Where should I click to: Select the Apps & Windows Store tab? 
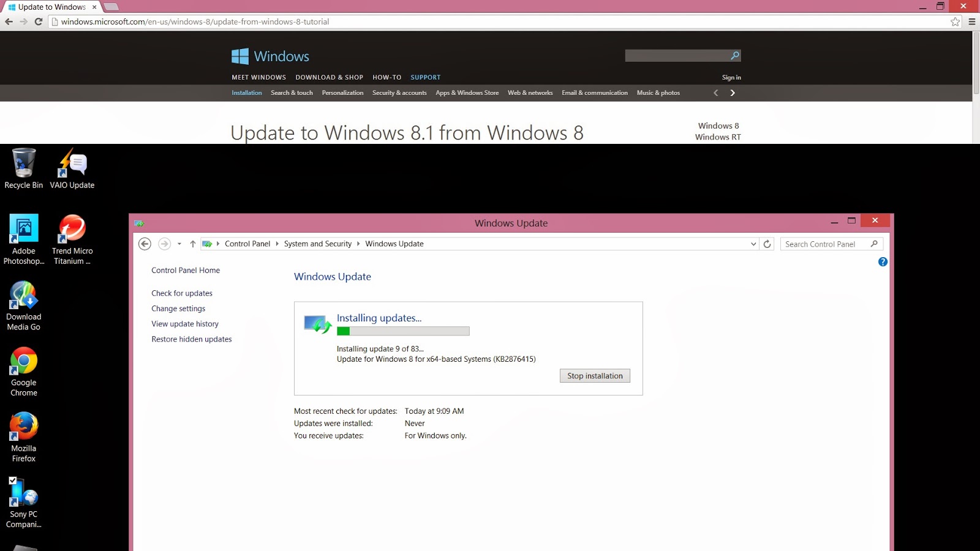pyautogui.click(x=467, y=93)
